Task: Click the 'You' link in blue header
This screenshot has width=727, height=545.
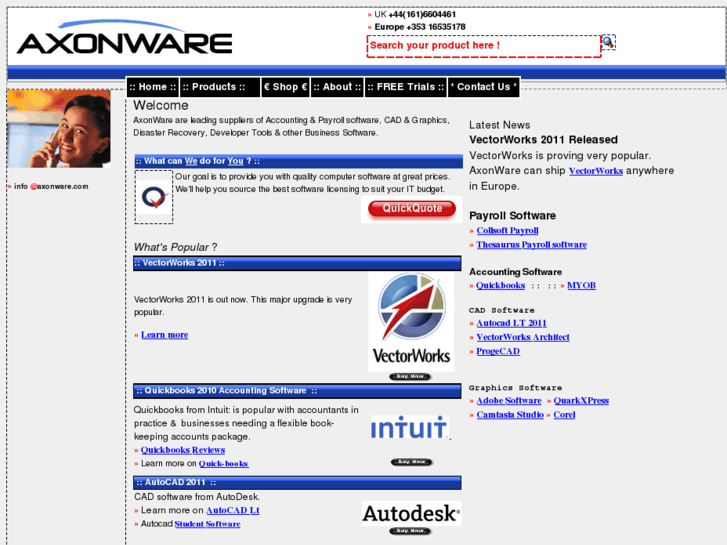Action: pyautogui.click(x=235, y=161)
